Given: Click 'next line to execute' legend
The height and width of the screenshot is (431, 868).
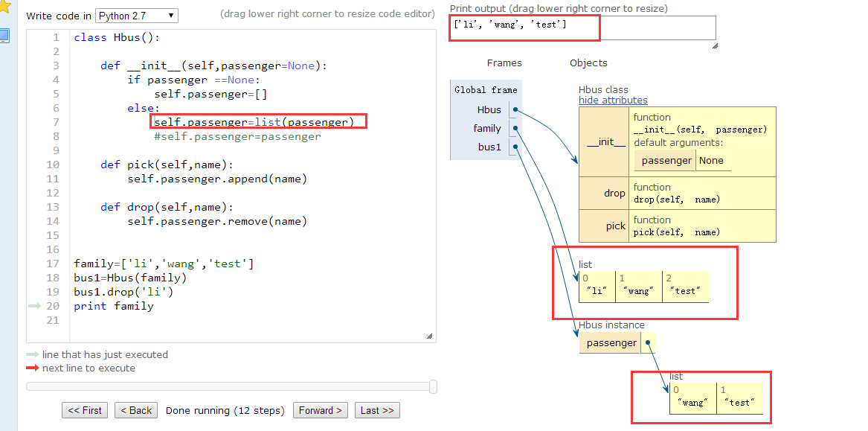Looking at the screenshot, I should 89,368.
